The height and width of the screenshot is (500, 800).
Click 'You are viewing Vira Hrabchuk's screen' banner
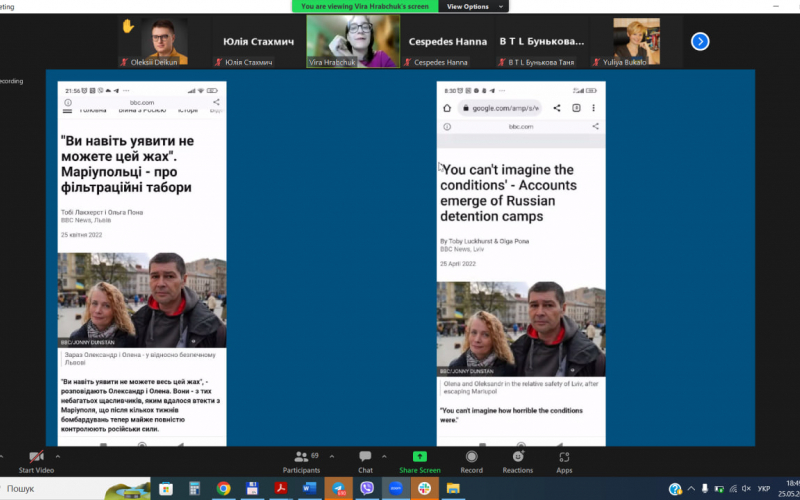click(x=365, y=6)
